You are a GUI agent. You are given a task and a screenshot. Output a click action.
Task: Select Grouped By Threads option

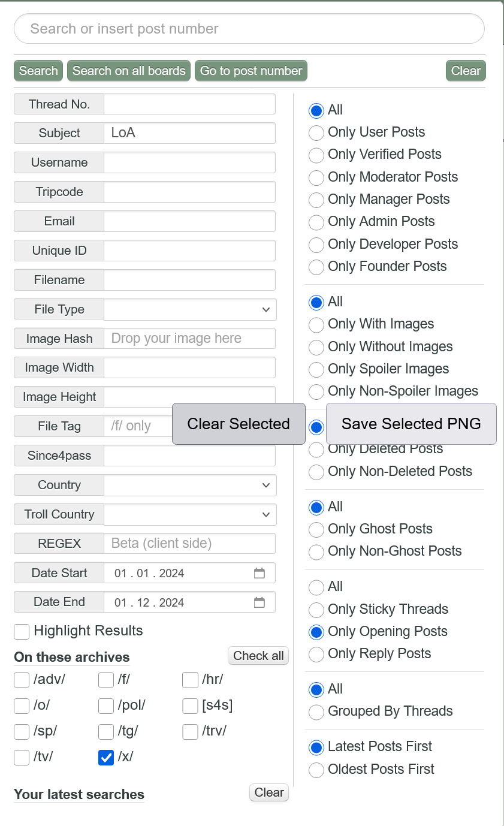coord(316,712)
